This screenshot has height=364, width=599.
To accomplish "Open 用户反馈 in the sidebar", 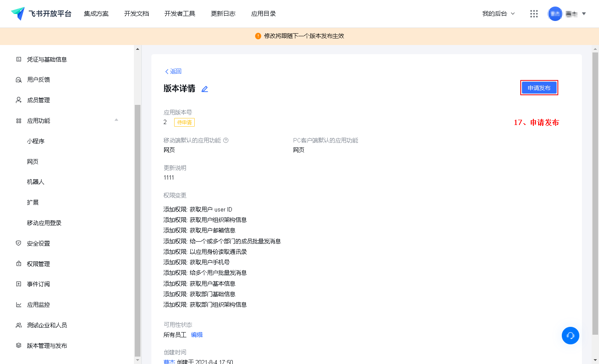I will point(39,80).
